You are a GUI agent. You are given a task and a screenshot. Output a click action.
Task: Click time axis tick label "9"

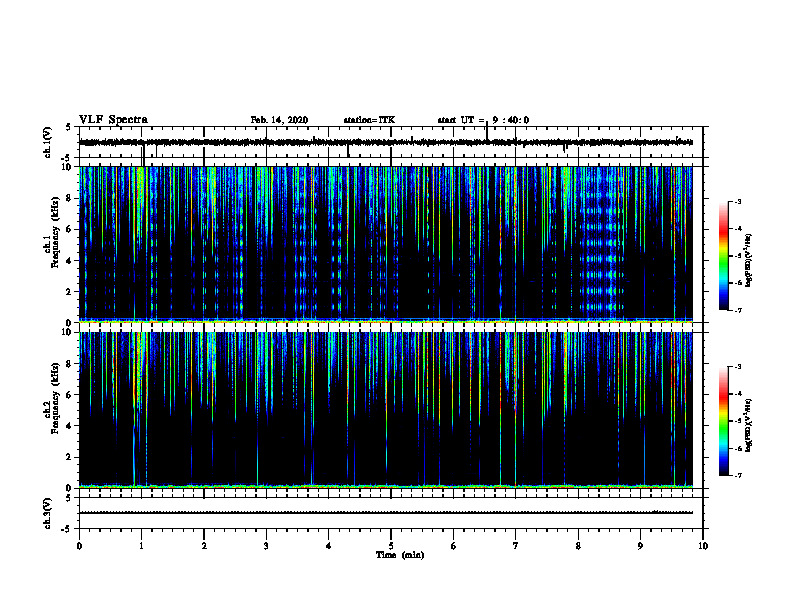pyautogui.click(x=640, y=546)
